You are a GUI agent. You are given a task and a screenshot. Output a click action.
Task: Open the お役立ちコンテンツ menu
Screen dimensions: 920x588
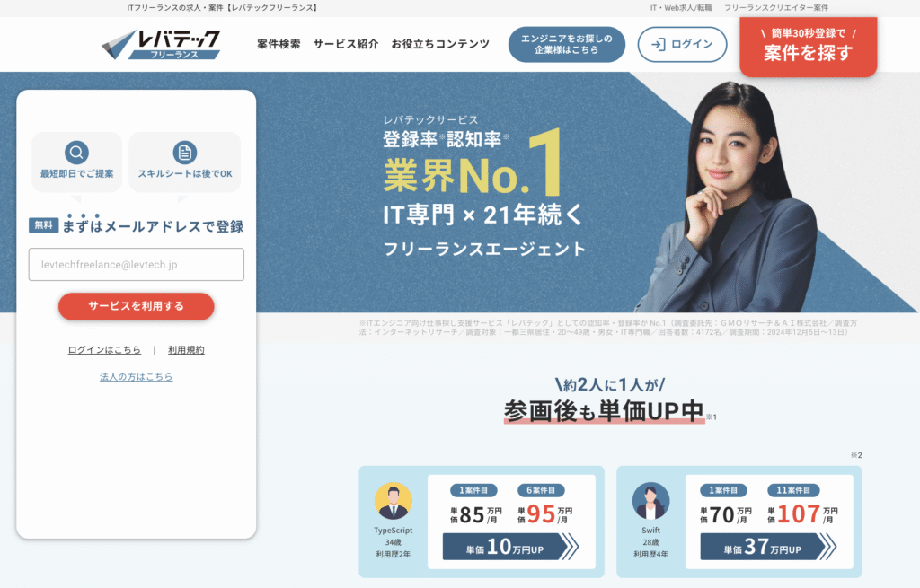coord(440,44)
